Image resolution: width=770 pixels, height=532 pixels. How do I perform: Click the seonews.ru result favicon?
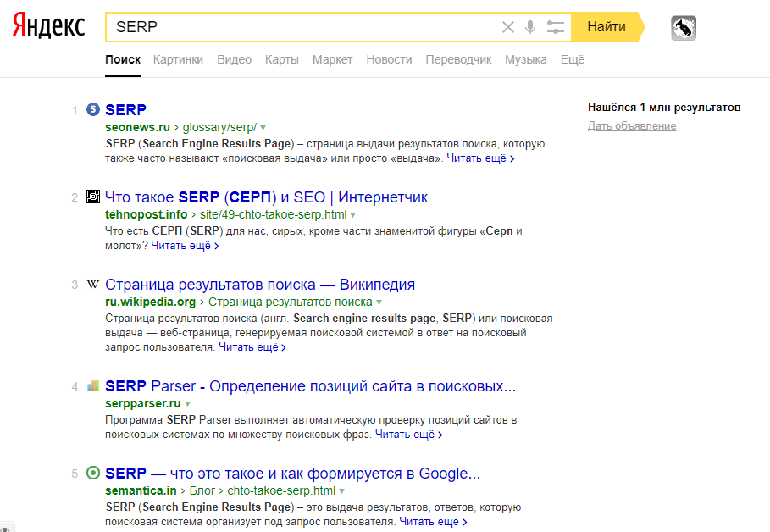coord(93,109)
